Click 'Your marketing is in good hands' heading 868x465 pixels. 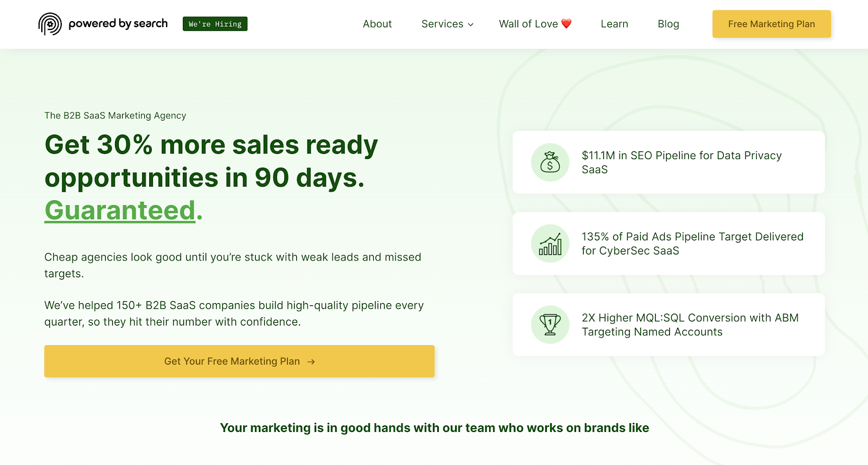[x=434, y=428]
